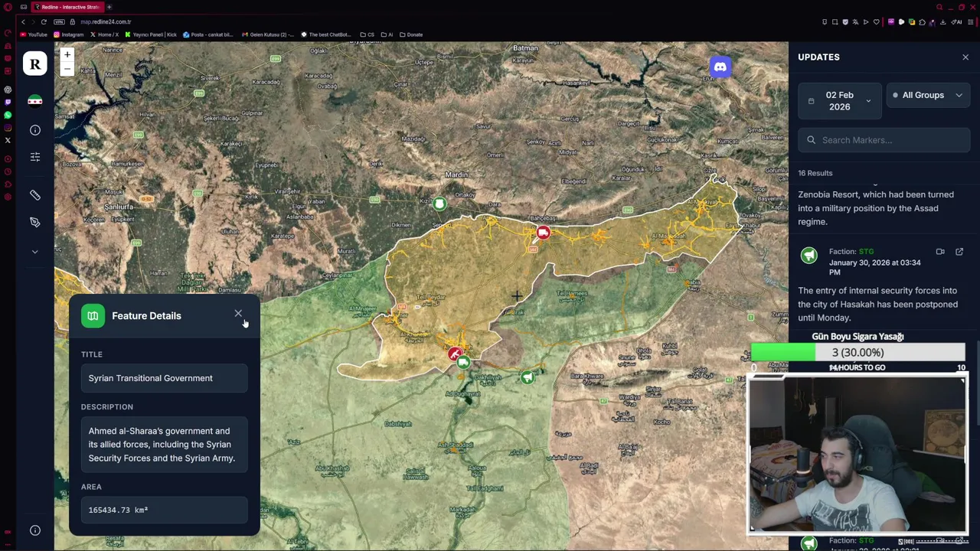The height and width of the screenshot is (551, 980).
Task: Close the Updates panel
Action: [x=965, y=57]
